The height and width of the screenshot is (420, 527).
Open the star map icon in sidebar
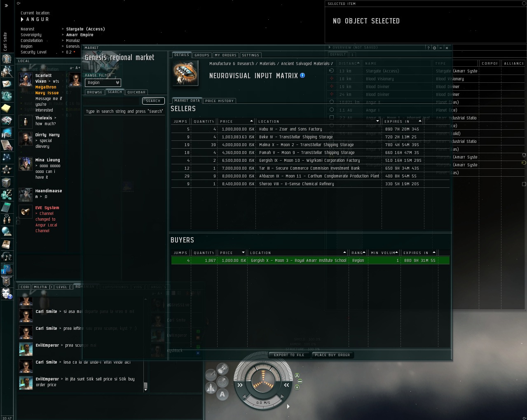7,157
